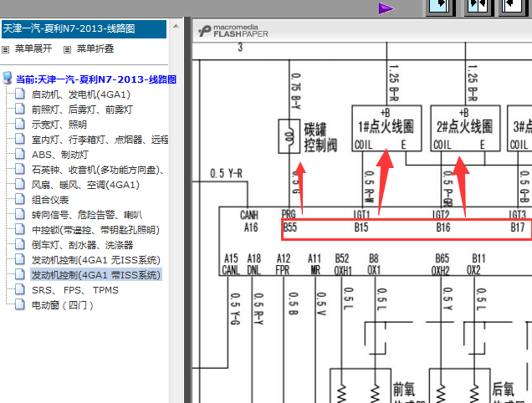The image size is (532, 403).
Task: Click the B15 pin label in the diagram
Action: tap(361, 227)
